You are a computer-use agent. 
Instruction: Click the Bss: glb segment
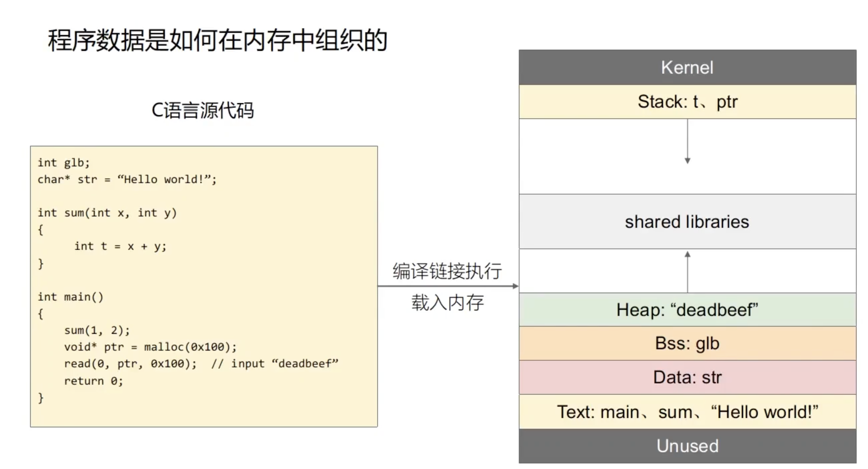coord(687,343)
